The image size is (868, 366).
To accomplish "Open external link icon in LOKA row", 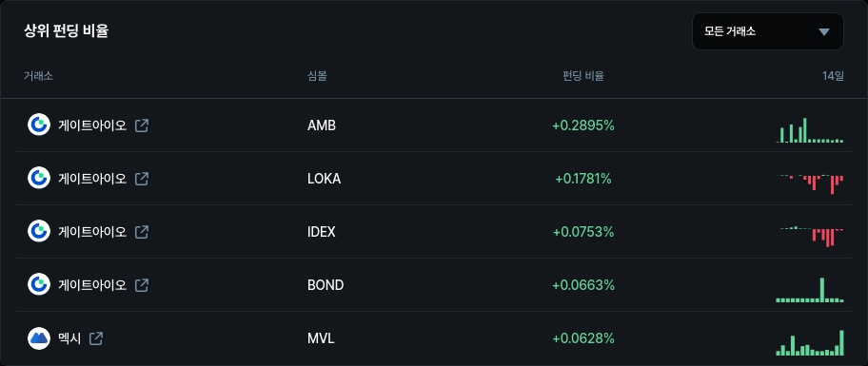I will [x=142, y=179].
